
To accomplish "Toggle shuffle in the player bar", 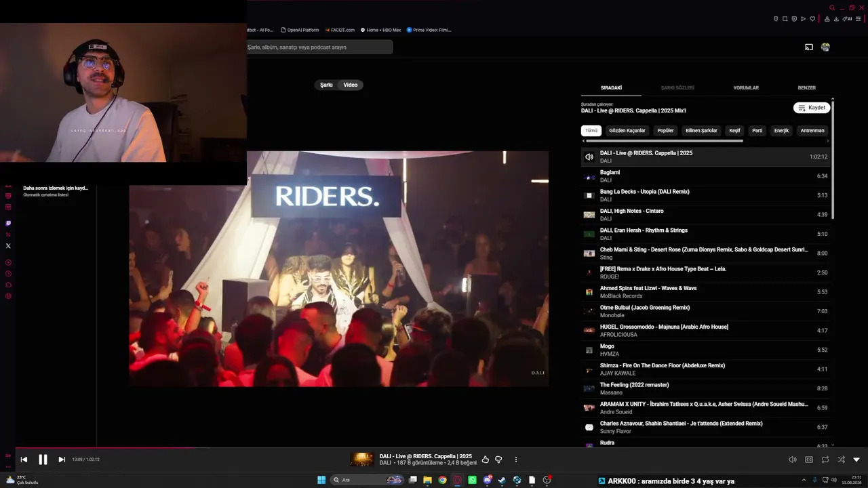I will (841, 460).
